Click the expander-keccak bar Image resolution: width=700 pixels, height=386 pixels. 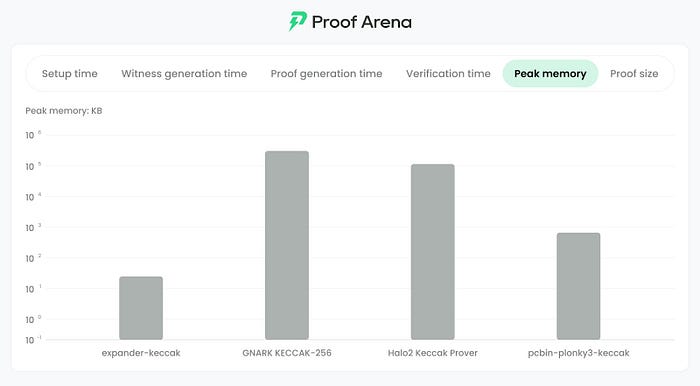tap(141, 308)
